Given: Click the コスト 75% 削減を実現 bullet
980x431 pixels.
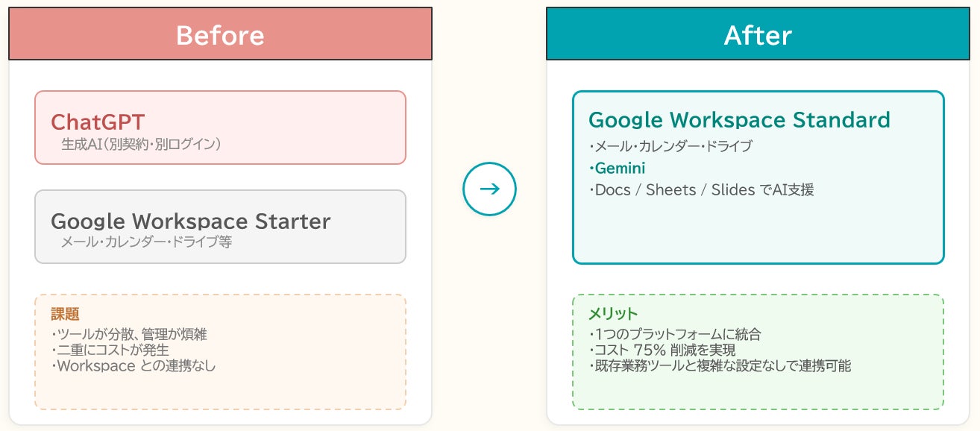Looking at the screenshot, I should click(x=662, y=350).
